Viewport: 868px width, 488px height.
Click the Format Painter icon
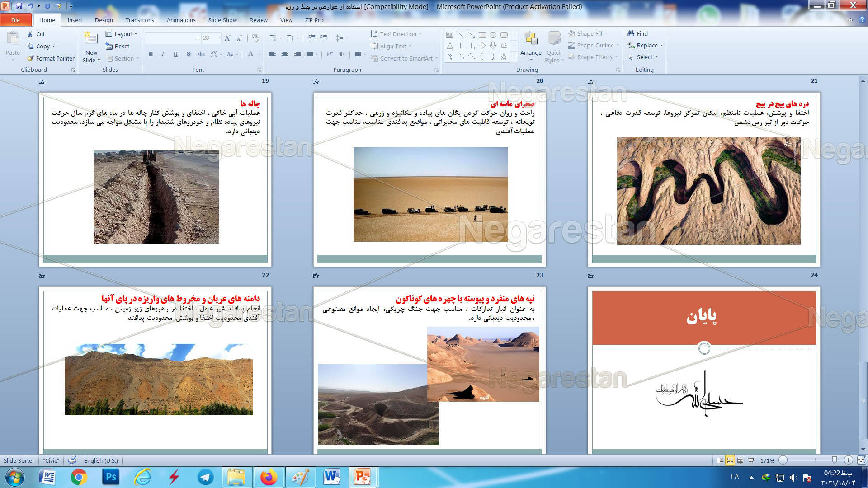click(x=31, y=58)
